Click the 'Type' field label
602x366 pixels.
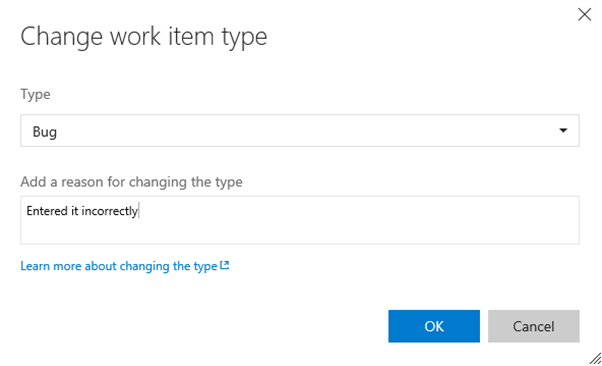pyautogui.click(x=35, y=94)
